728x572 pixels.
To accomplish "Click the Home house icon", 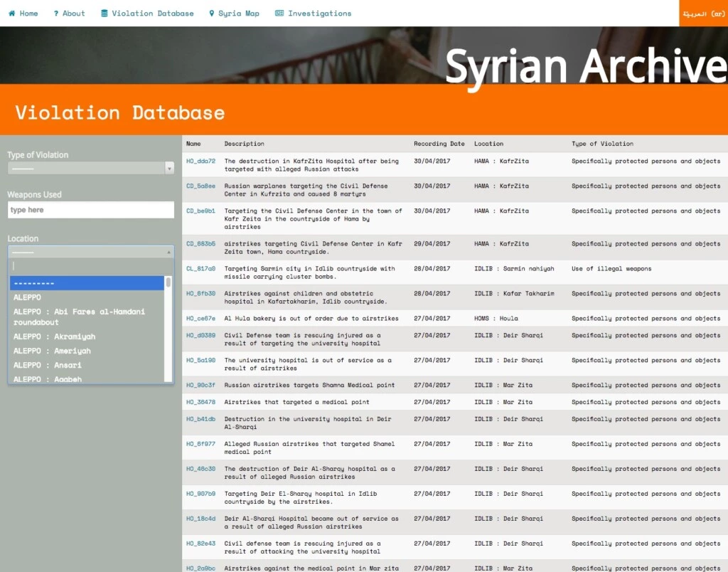I will [x=11, y=14].
